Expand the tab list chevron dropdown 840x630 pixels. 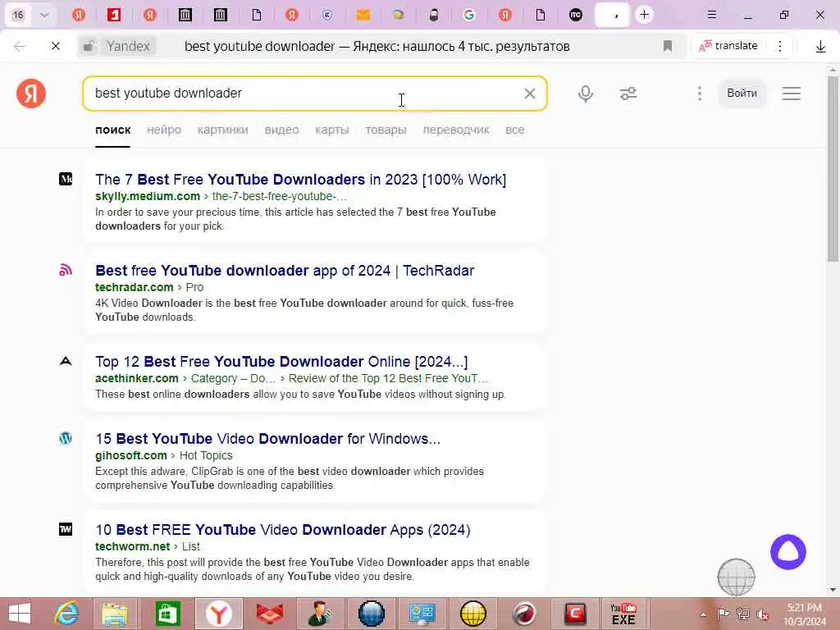pos(44,15)
